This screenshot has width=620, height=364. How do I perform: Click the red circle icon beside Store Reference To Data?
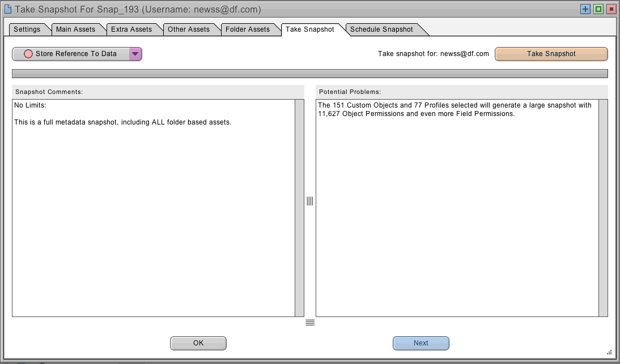[28, 54]
